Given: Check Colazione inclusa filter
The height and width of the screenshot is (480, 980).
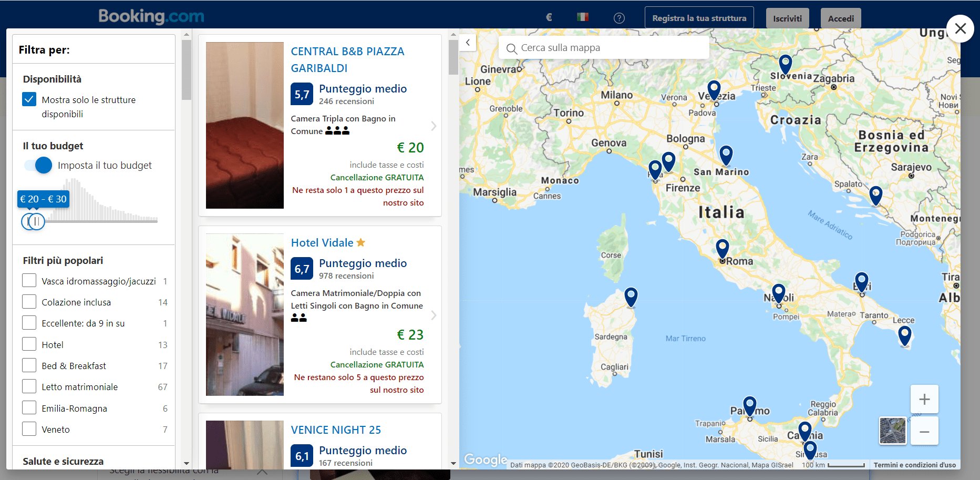Looking at the screenshot, I should [29, 302].
